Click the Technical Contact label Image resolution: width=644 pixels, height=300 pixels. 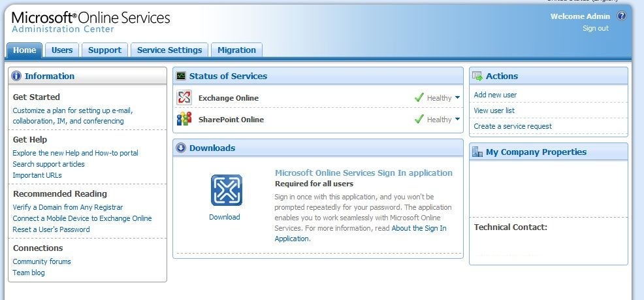click(511, 227)
